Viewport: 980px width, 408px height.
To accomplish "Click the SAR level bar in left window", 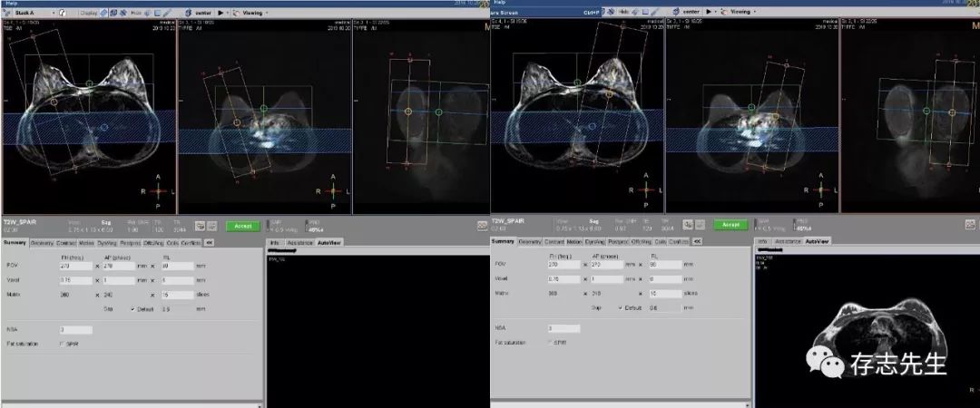I will [x=268, y=226].
